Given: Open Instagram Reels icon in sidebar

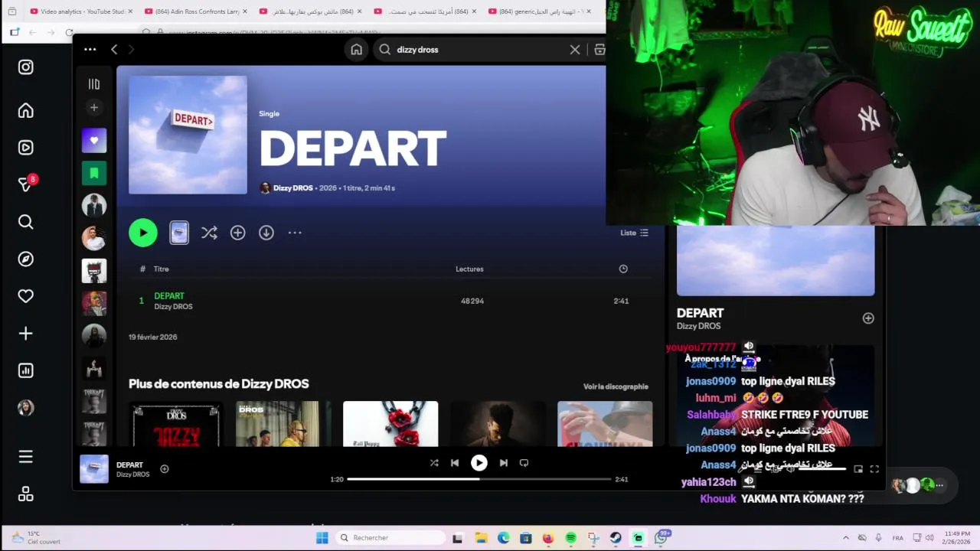Looking at the screenshot, I should (x=25, y=148).
